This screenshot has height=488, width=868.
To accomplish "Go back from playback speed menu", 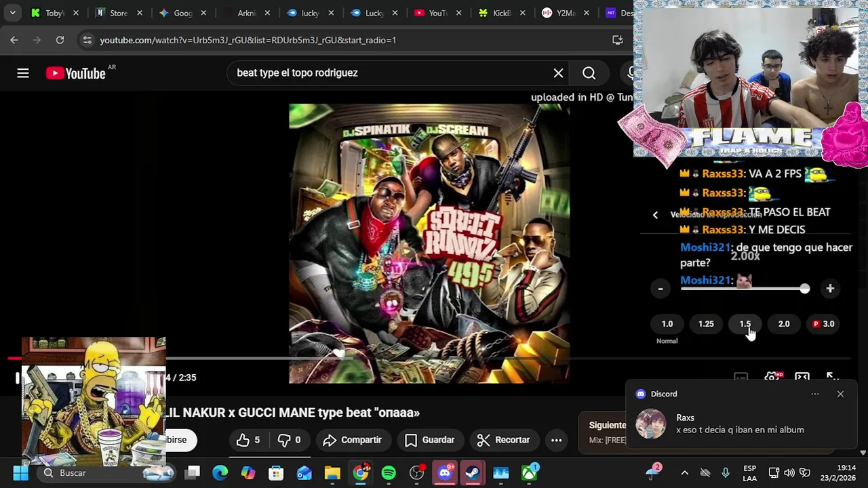I will point(655,215).
